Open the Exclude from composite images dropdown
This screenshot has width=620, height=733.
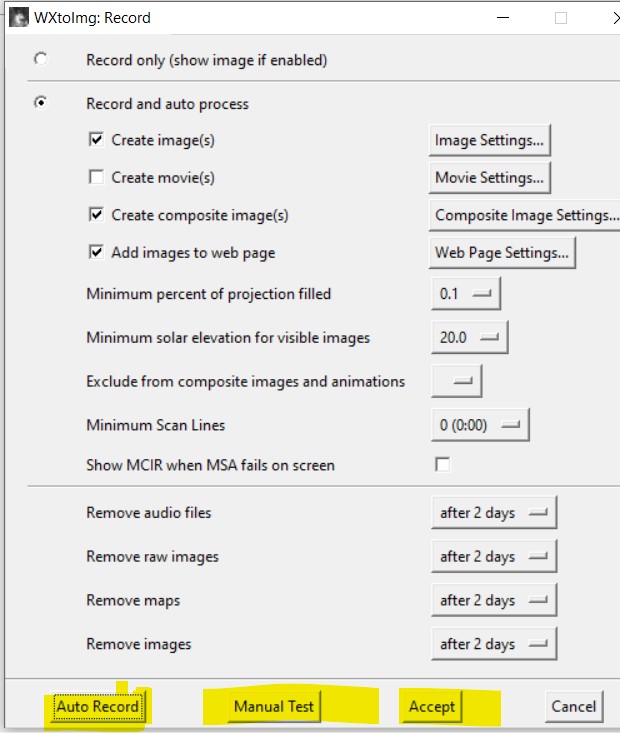coord(456,381)
